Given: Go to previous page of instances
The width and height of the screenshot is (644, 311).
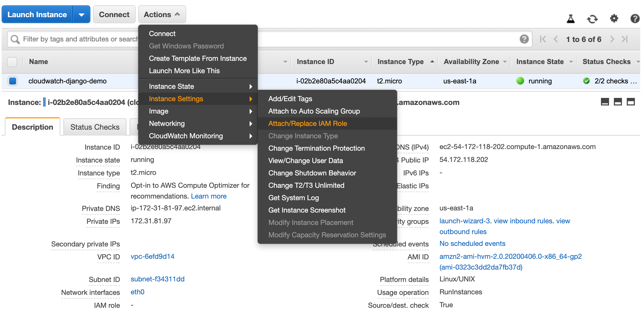Looking at the screenshot, I should click(556, 39).
